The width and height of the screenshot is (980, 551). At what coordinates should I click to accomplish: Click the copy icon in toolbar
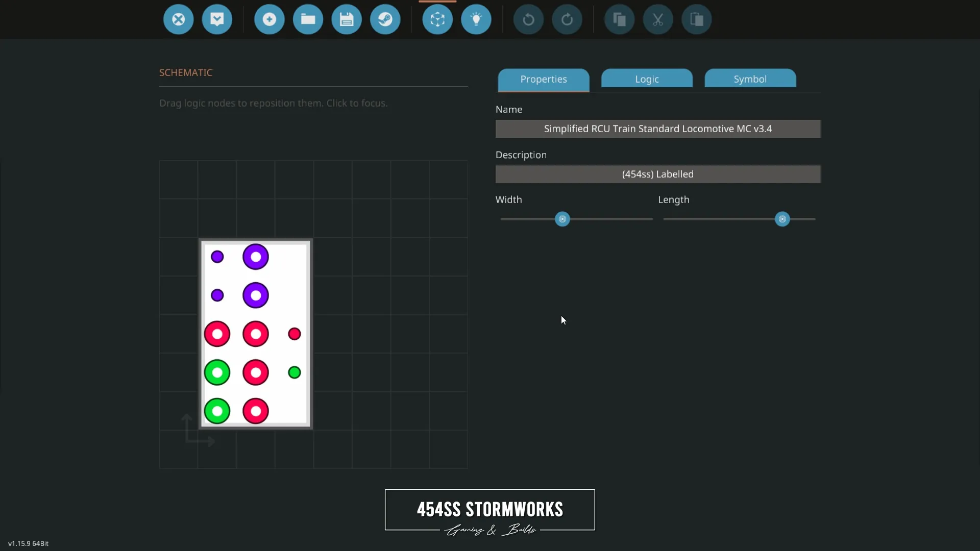pos(619,19)
